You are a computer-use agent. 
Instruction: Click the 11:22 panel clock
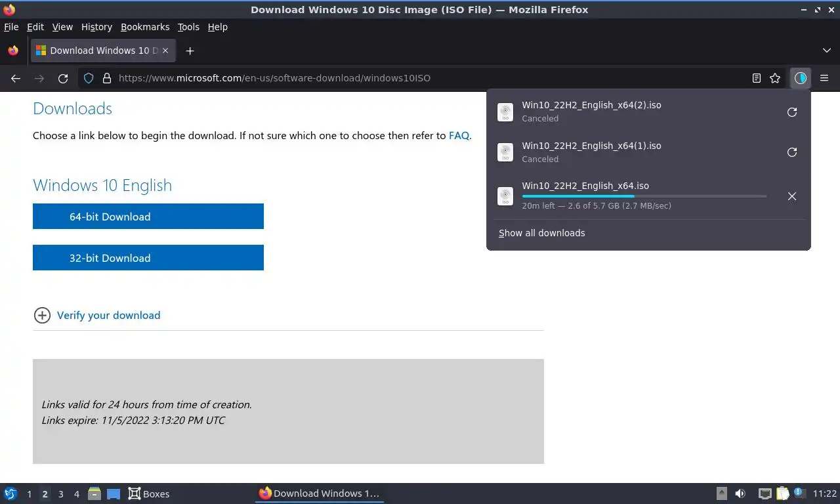825,493
